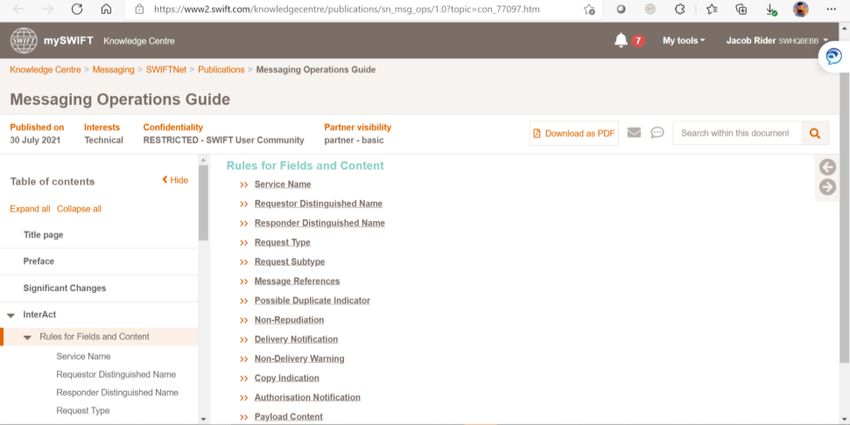Open browser settings ellipsis menu

point(831,9)
